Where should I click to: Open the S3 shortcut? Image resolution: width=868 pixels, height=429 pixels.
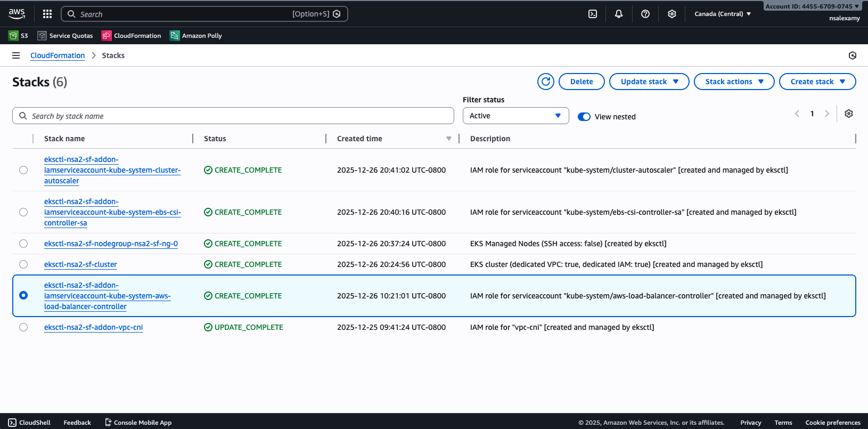(x=18, y=36)
